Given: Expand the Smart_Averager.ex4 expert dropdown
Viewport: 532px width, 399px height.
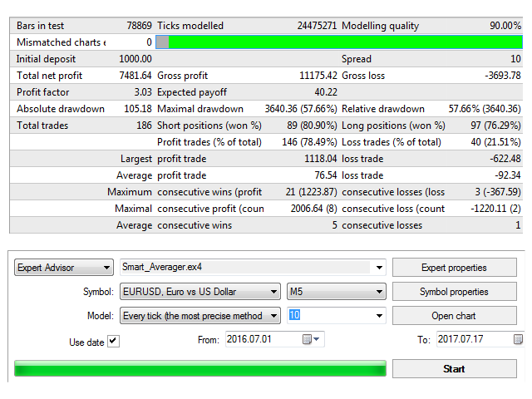Looking at the screenshot, I should (x=379, y=268).
